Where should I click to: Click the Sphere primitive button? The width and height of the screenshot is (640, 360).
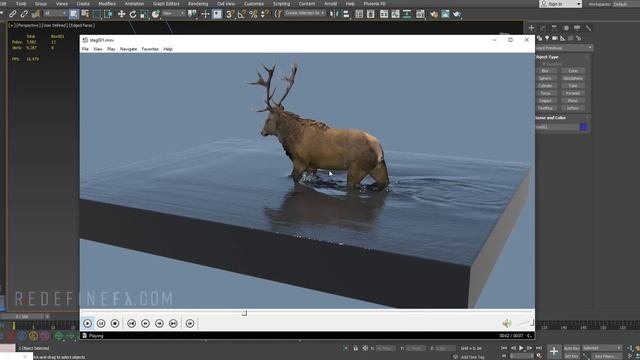[x=546, y=78]
